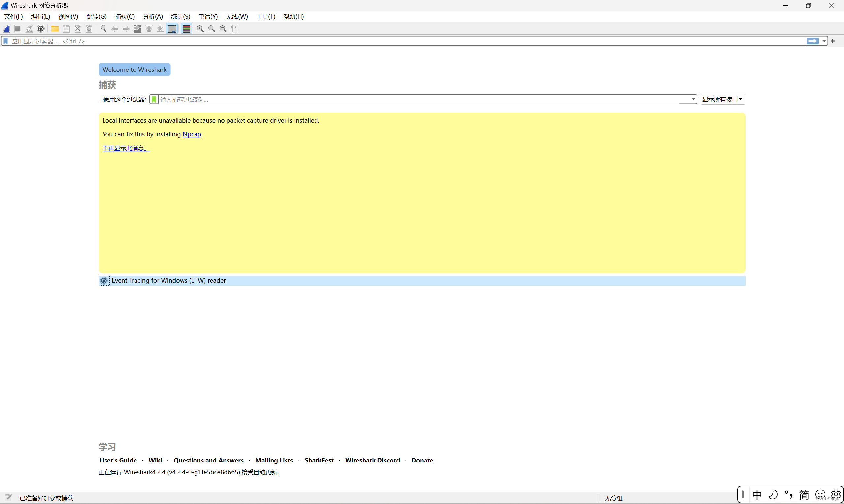Click IME smiley emoji icon
844x504 pixels.
(820, 495)
